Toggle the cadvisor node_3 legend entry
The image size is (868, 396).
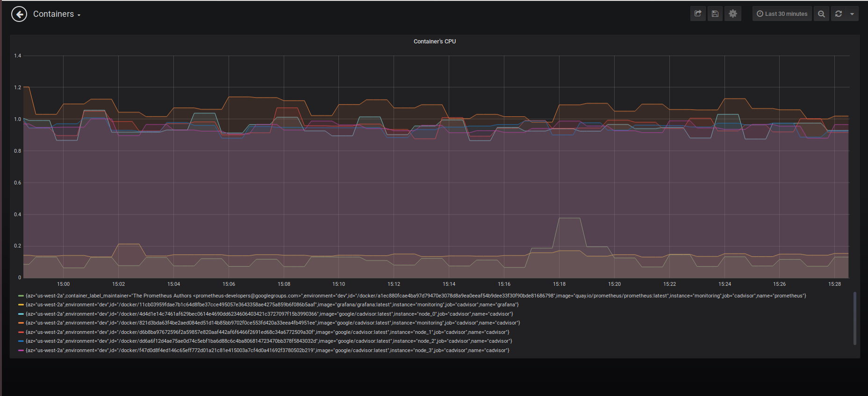click(267, 350)
